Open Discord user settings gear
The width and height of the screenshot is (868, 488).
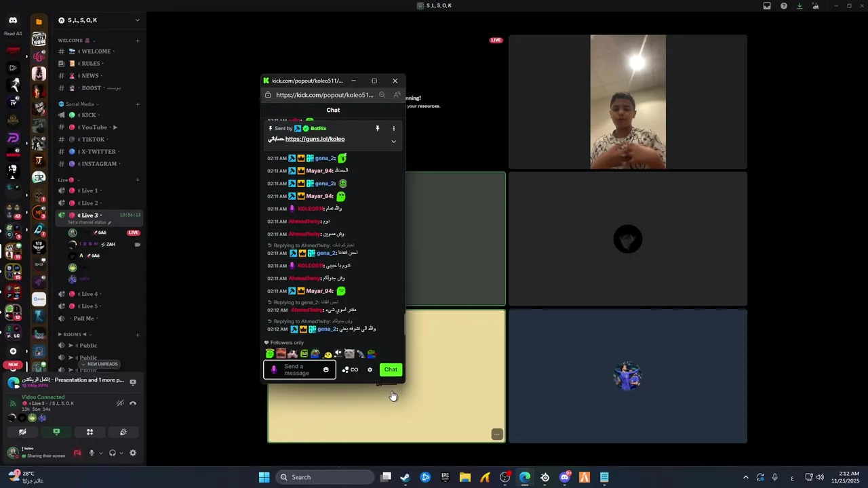point(133,453)
